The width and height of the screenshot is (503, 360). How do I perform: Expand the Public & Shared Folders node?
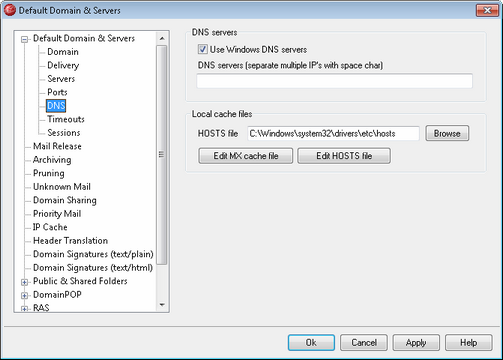(x=24, y=282)
